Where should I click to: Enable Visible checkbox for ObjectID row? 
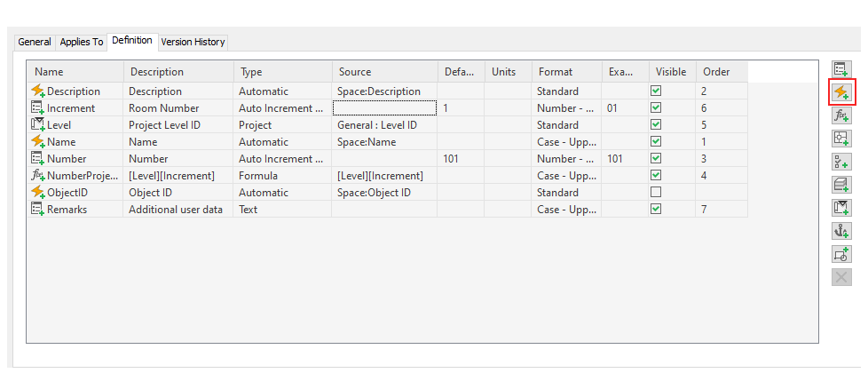coord(656,193)
